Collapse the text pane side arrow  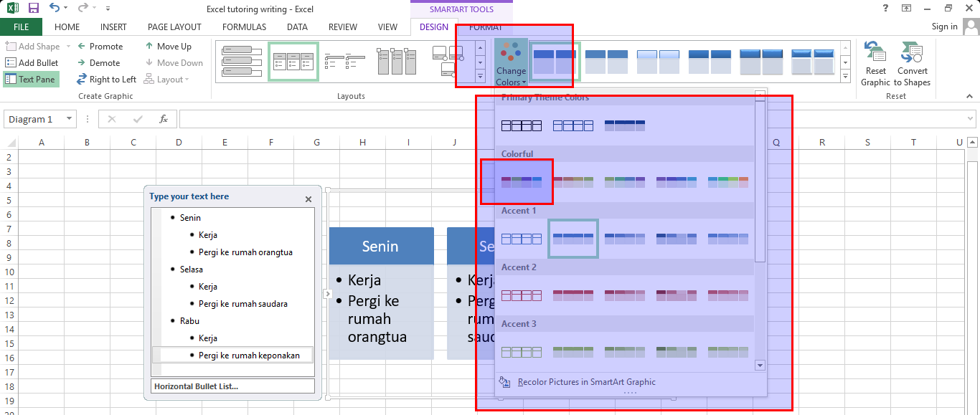coord(326,294)
